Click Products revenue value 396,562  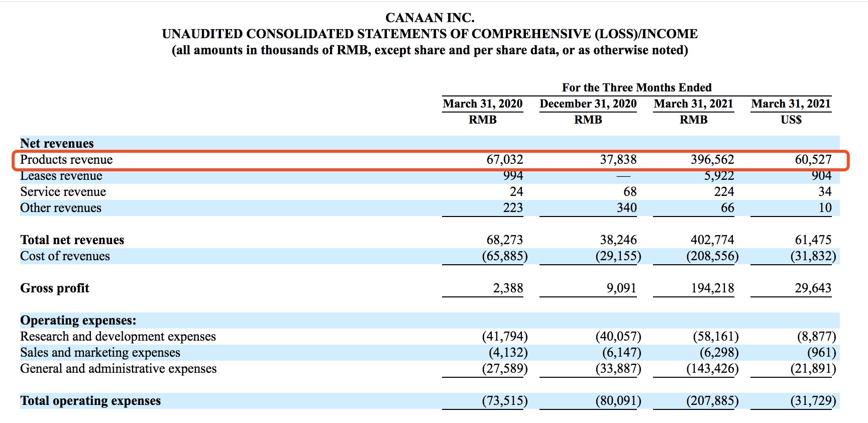pyautogui.click(x=712, y=160)
